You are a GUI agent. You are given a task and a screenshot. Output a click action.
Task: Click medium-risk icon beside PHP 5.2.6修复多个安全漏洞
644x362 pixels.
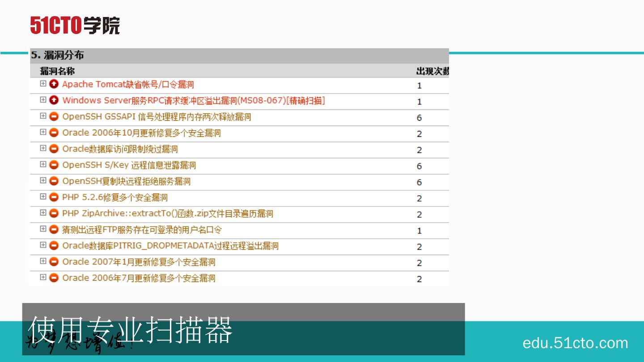pyautogui.click(x=54, y=197)
